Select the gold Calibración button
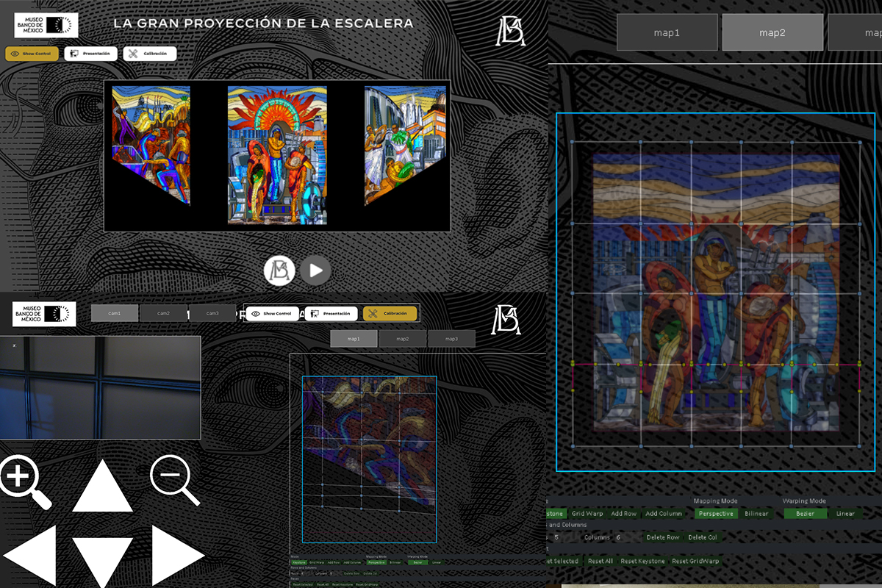Image resolution: width=882 pixels, height=588 pixels. [x=390, y=314]
